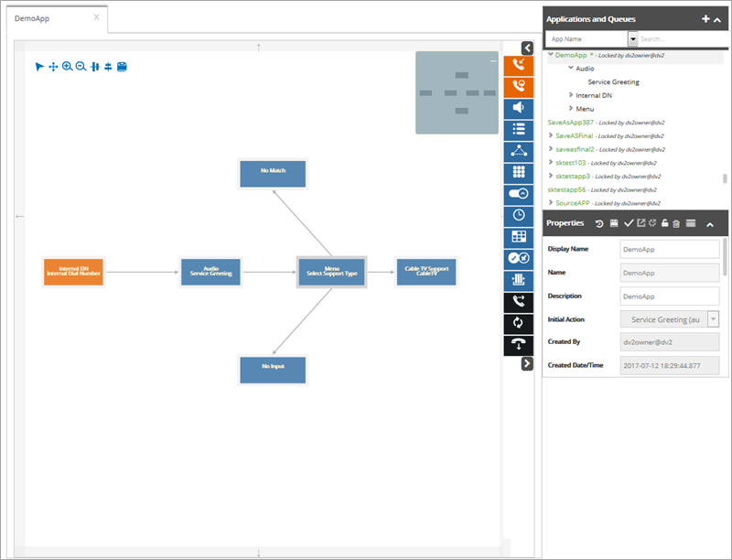Expand the SourceAPP application
Image resolution: width=732 pixels, height=560 pixels.
coord(551,202)
